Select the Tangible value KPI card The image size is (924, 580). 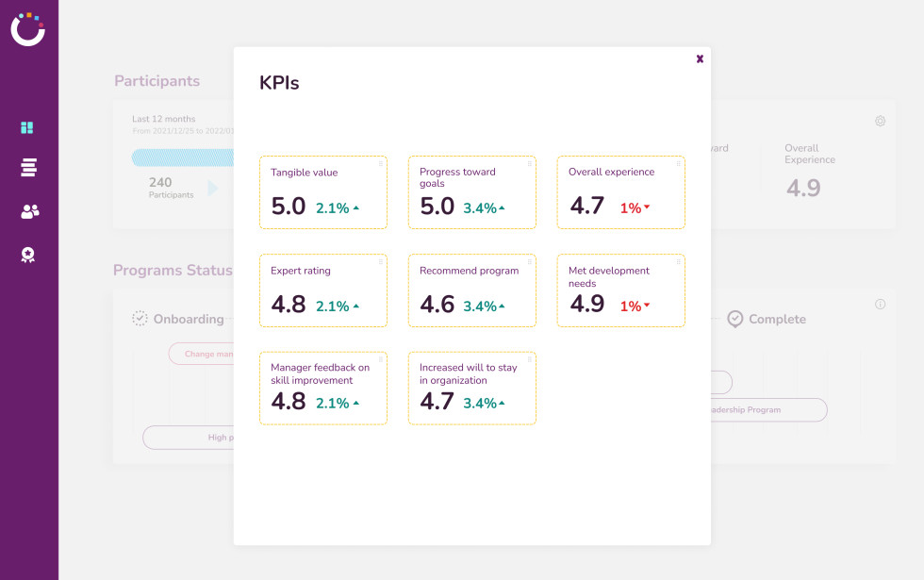(322, 192)
